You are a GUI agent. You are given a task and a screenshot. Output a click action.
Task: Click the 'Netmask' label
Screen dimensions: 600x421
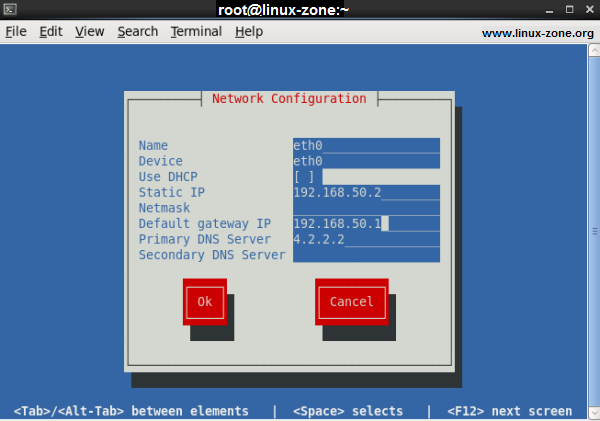pyautogui.click(x=164, y=208)
